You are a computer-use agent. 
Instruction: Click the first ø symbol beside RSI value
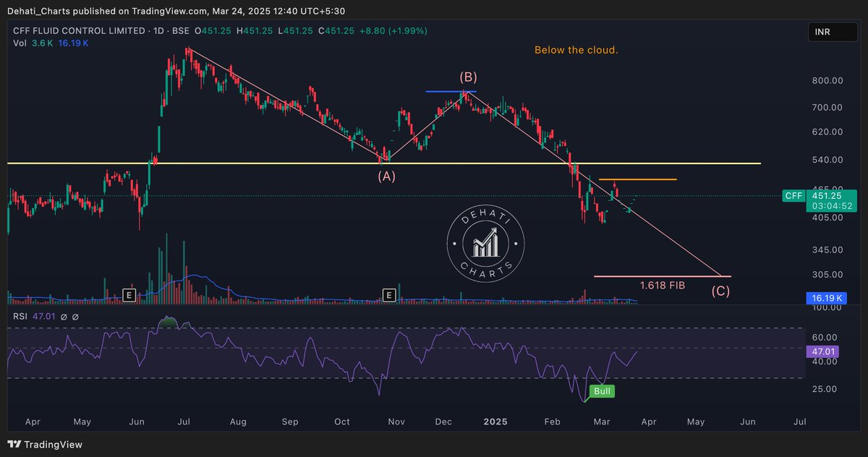click(x=65, y=317)
